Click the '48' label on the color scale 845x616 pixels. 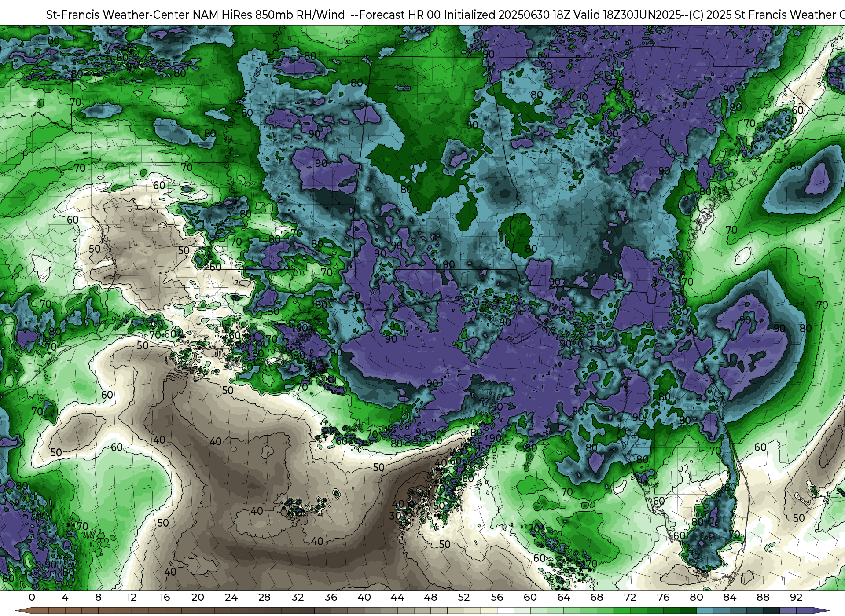pos(430,597)
